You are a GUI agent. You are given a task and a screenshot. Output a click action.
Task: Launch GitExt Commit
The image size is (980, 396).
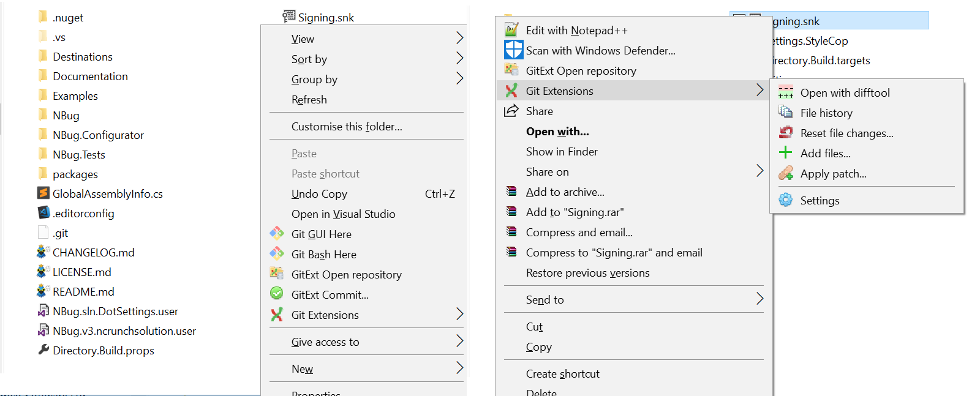point(330,294)
